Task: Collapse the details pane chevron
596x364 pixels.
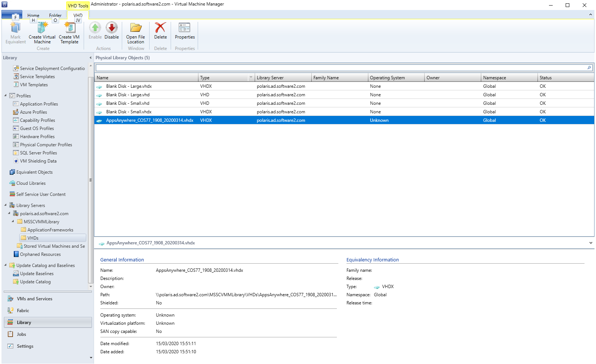Action: (590, 243)
